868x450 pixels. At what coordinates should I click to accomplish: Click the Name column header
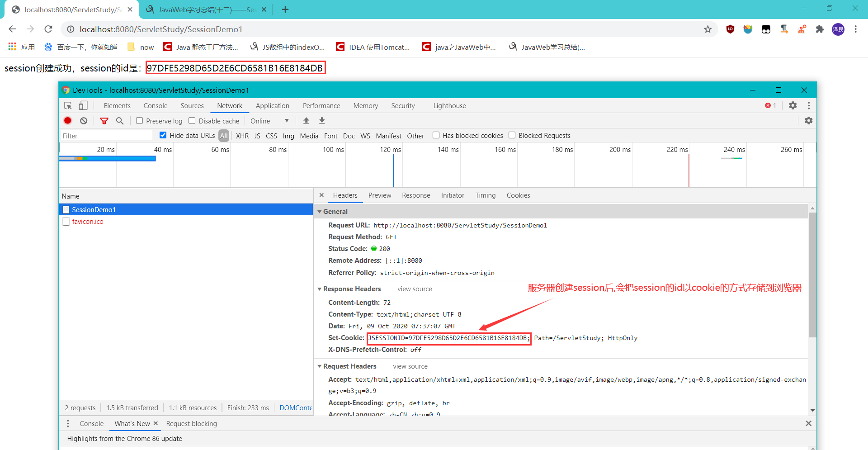pos(186,196)
